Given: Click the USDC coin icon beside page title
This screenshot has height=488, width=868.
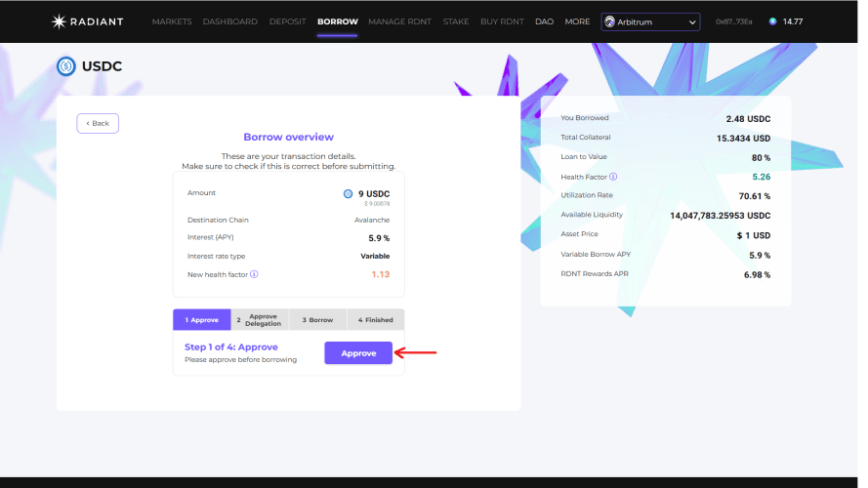Looking at the screenshot, I should click(x=65, y=66).
